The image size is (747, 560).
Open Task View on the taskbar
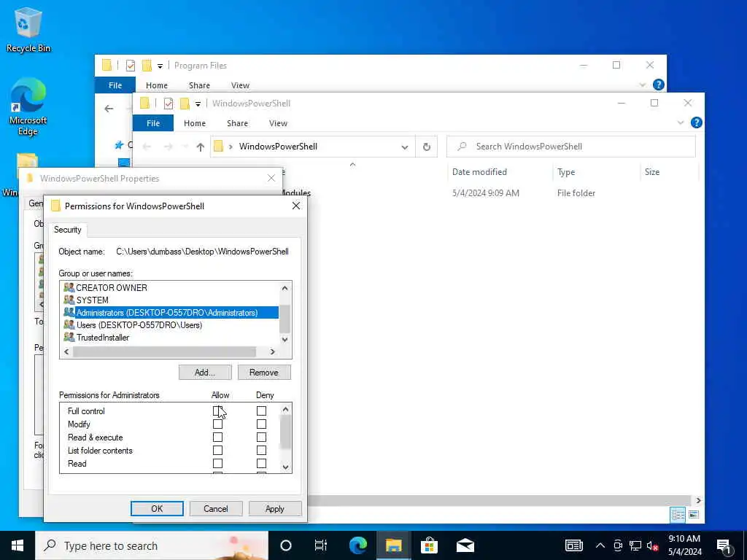[x=321, y=545]
